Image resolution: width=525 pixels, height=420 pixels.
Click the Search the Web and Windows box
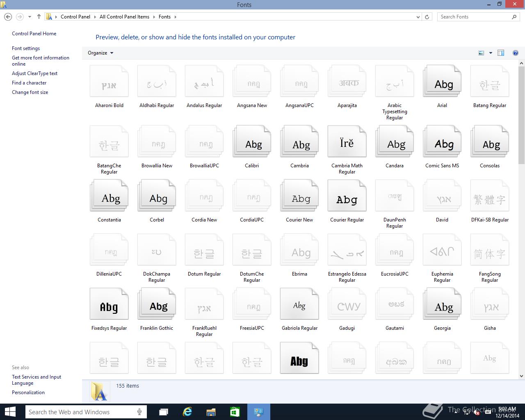pyautogui.click(x=86, y=412)
